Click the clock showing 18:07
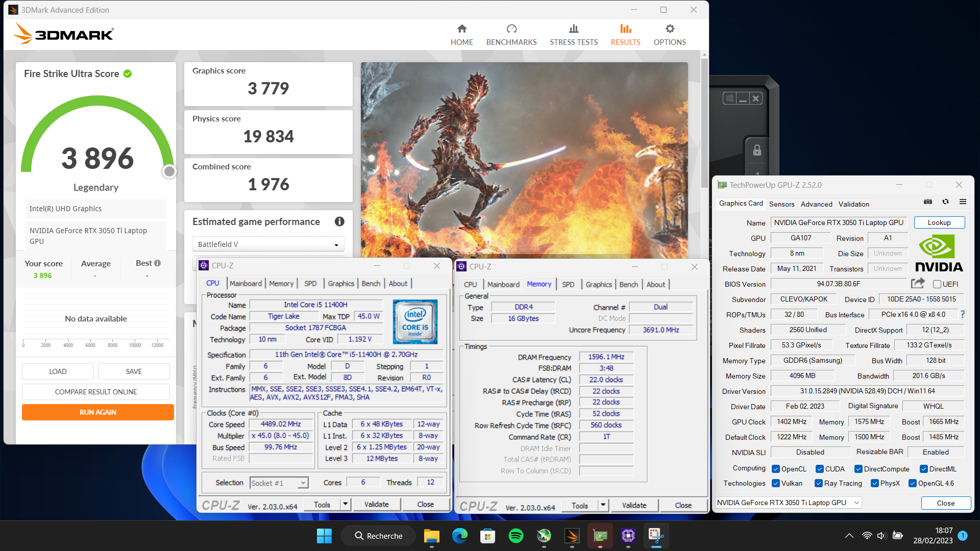The height and width of the screenshot is (551, 980). [944, 531]
